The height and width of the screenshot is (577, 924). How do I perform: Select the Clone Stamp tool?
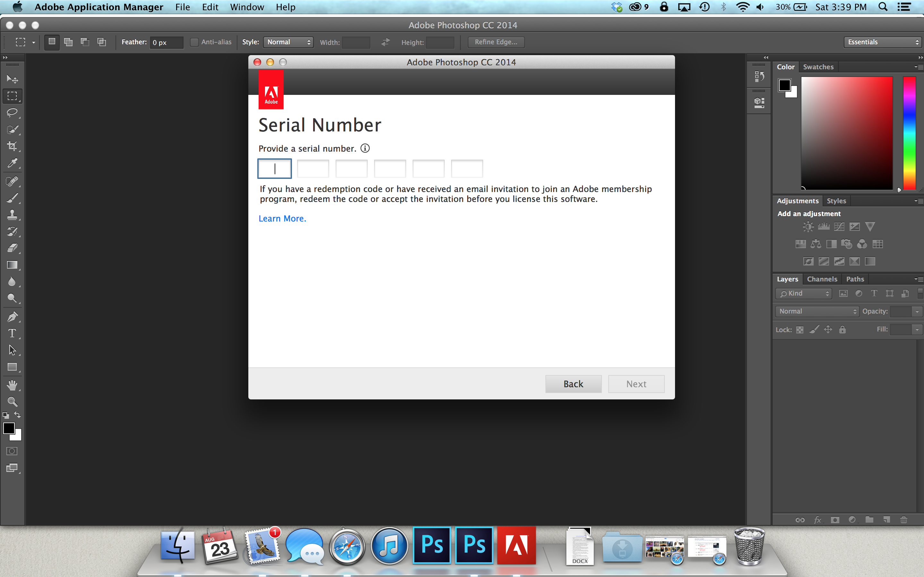[12, 215]
